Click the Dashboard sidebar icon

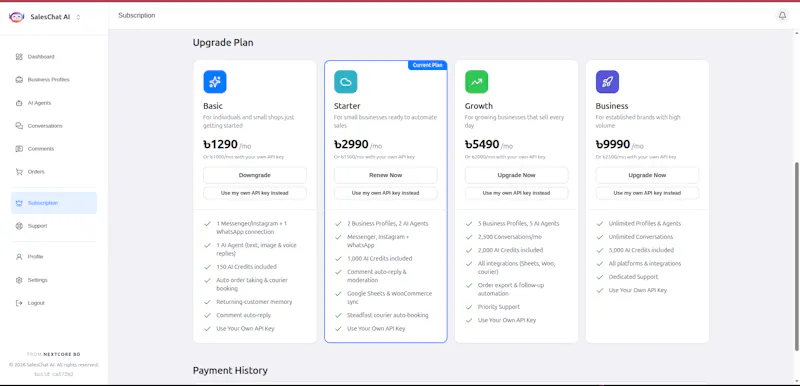click(x=19, y=57)
